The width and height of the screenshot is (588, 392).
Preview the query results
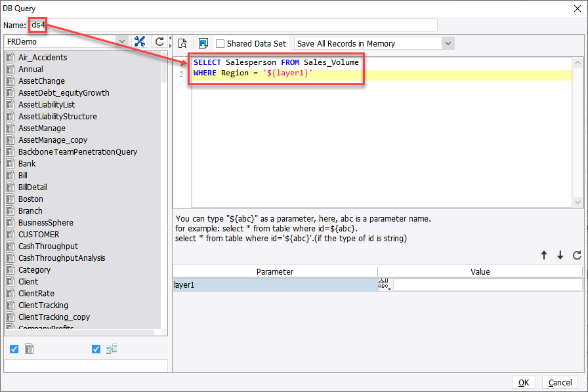(182, 43)
